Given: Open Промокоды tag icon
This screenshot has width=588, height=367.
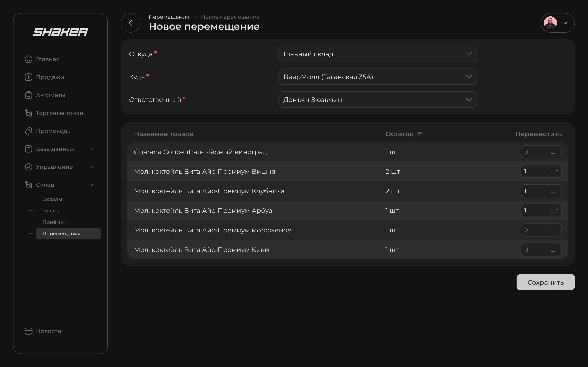Looking at the screenshot, I should click(28, 131).
